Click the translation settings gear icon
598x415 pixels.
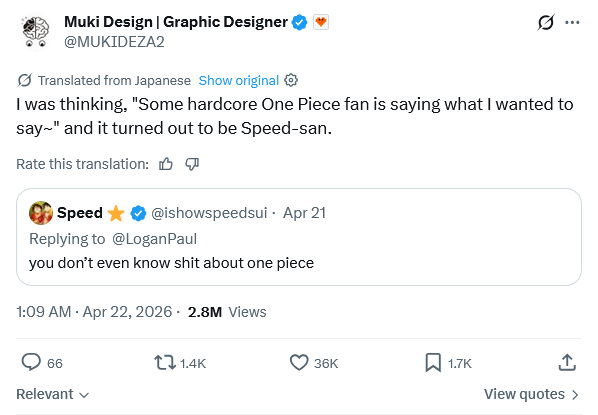(291, 80)
